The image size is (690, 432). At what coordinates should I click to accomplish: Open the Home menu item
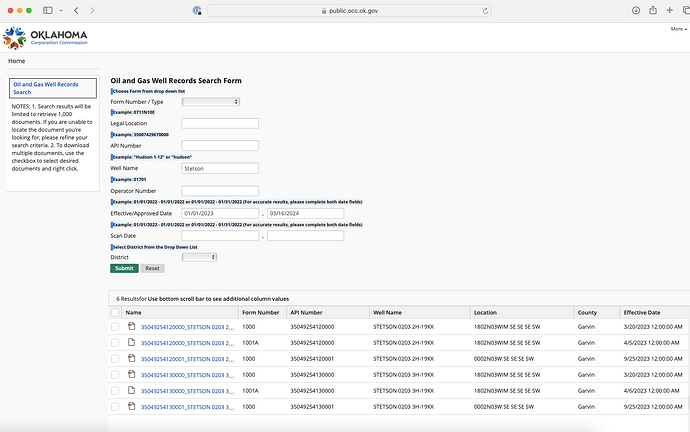coord(16,61)
